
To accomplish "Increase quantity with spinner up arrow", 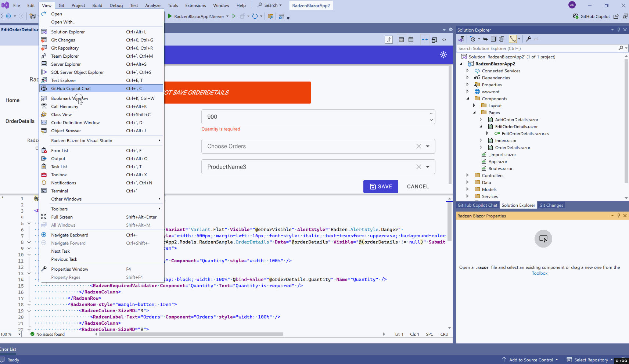I will tap(431, 113).
